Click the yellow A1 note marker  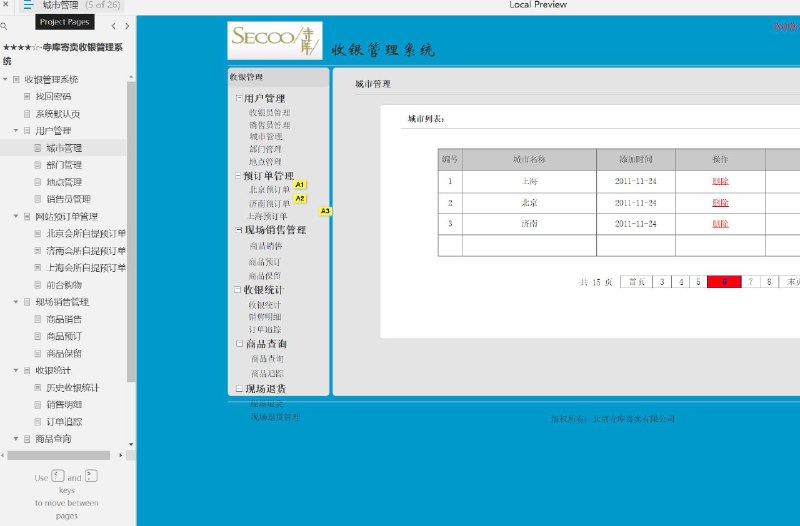click(x=300, y=185)
